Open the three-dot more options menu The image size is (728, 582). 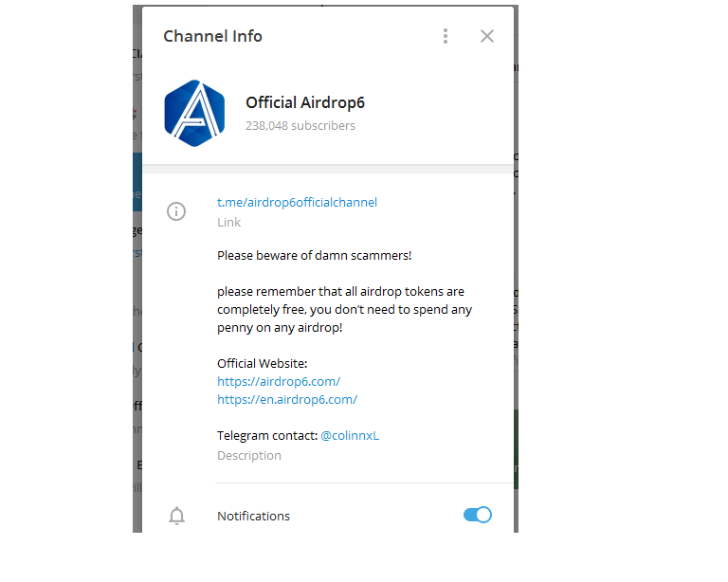coord(446,36)
